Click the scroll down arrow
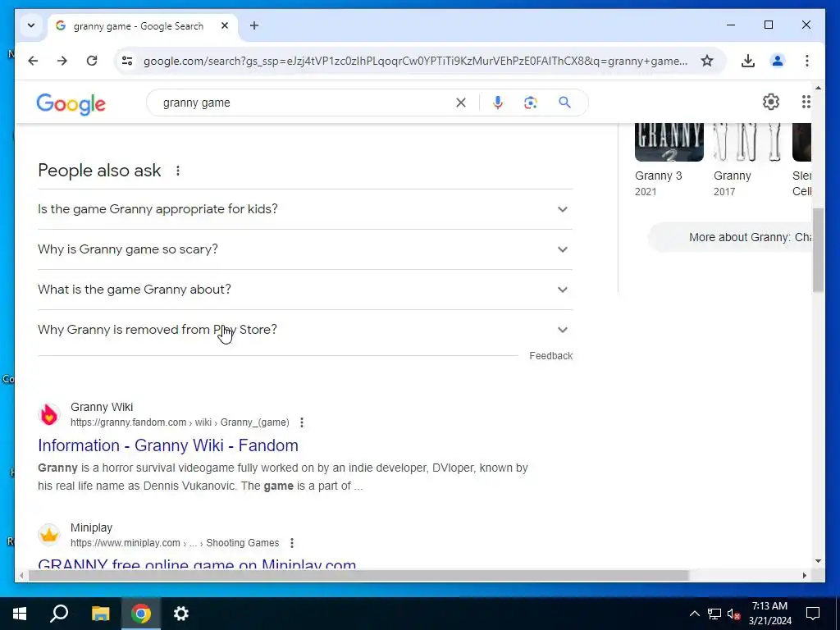This screenshot has height=630, width=840. point(818,561)
